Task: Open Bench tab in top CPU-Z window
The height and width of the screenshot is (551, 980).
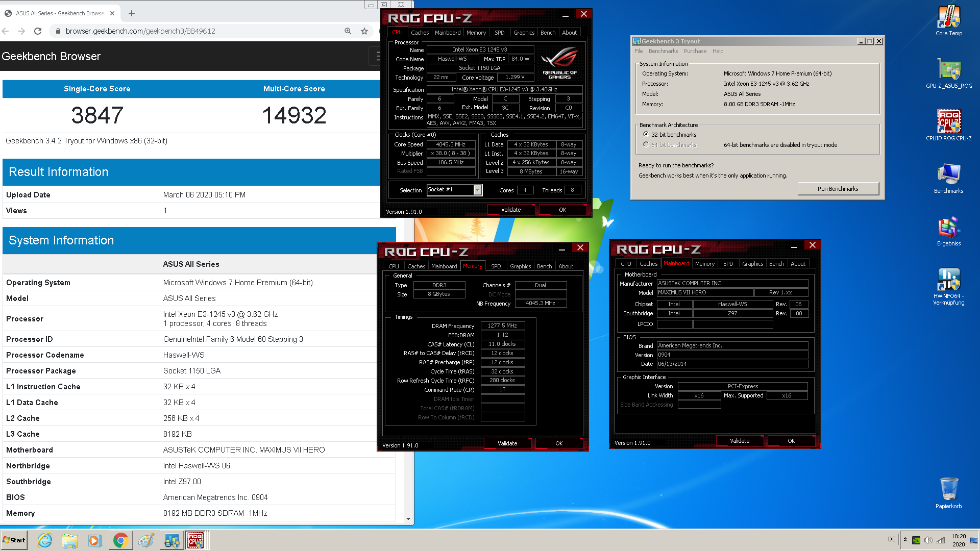Action: tap(548, 33)
